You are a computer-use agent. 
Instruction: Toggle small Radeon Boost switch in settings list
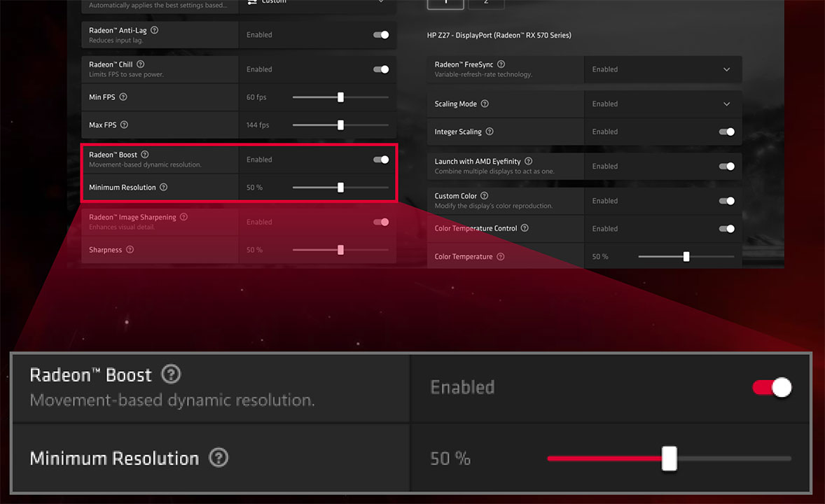tap(381, 160)
